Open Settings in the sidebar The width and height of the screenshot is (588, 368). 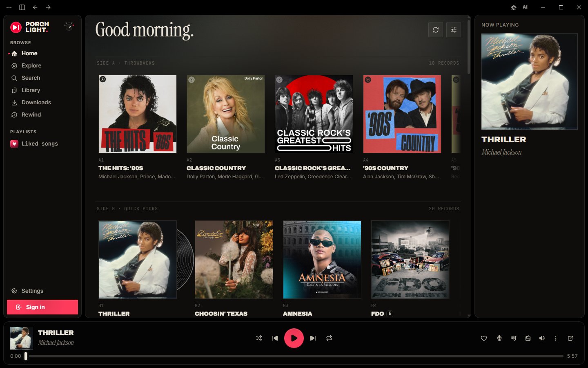pyautogui.click(x=42, y=291)
